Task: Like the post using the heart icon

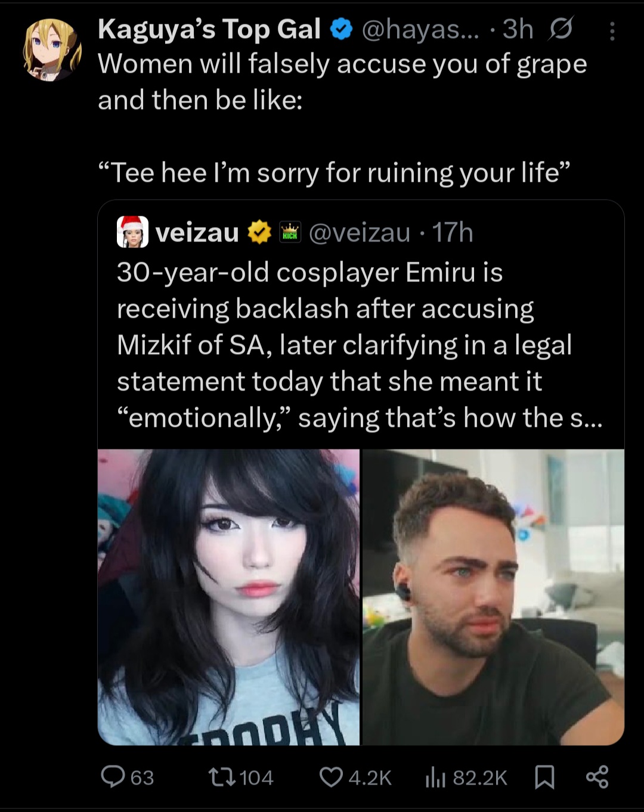Action: click(x=331, y=777)
